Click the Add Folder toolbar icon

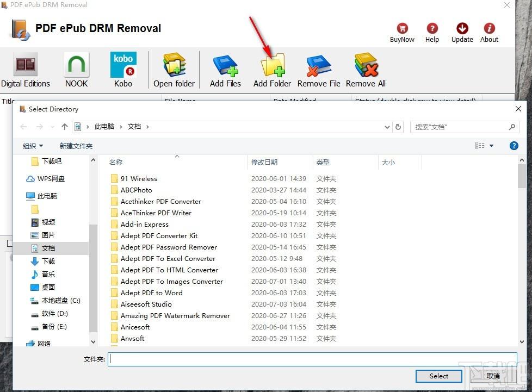(272, 70)
